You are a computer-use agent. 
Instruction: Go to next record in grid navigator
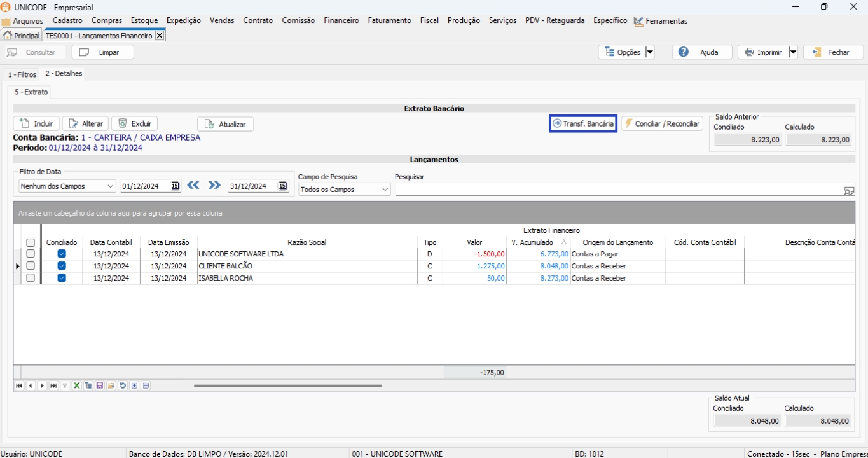coord(42,385)
